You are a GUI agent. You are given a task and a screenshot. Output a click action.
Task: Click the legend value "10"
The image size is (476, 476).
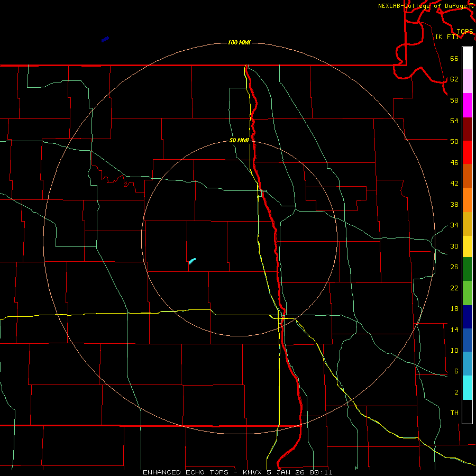454,350
